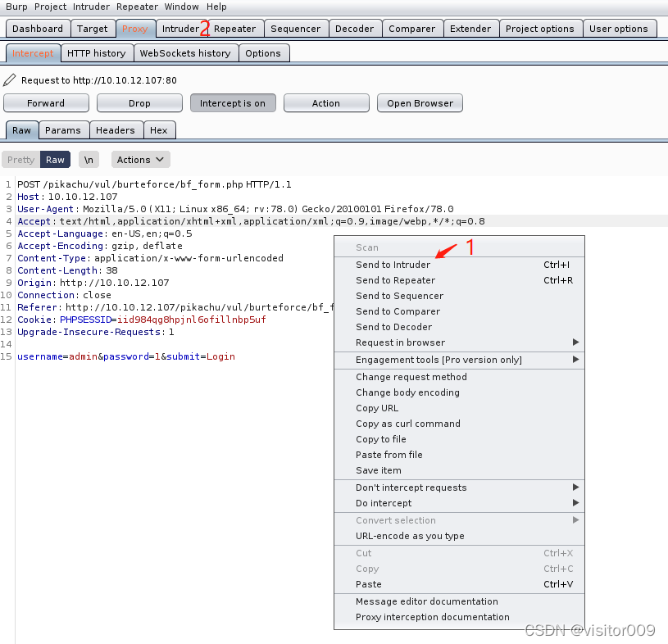
Task: Click the Cookie PHPSESSID header line
Action: (x=142, y=320)
